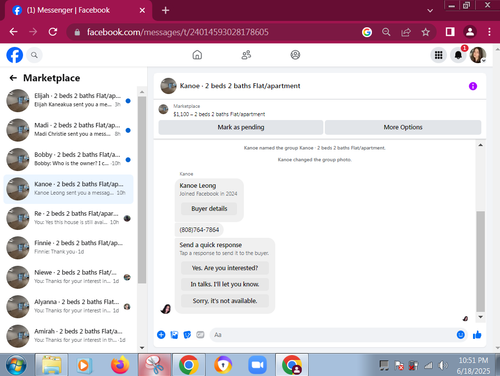Open the Facebook logo home link
Image resolution: width=500 pixels, height=376 pixels.
click(15, 55)
